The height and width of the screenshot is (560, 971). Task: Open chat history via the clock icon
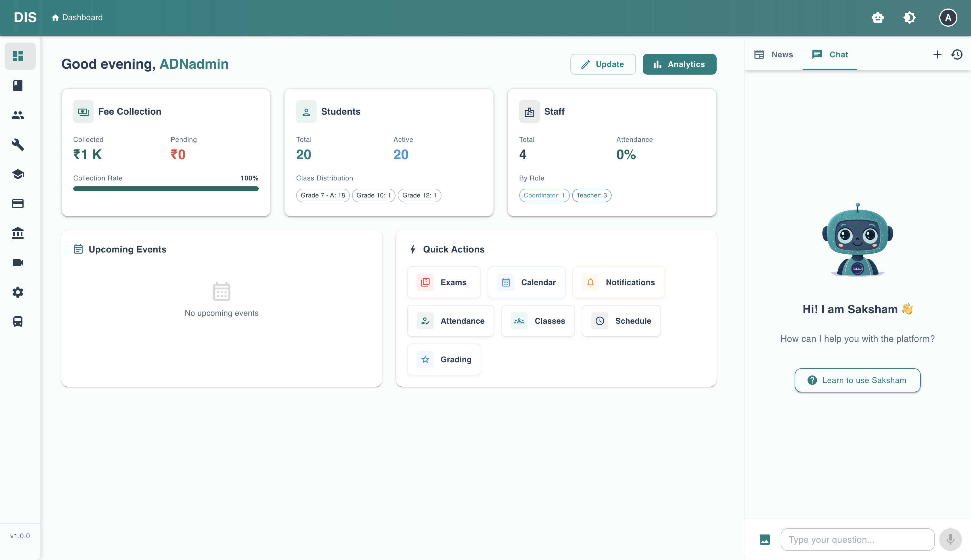pyautogui.click(x=957, y=55)
